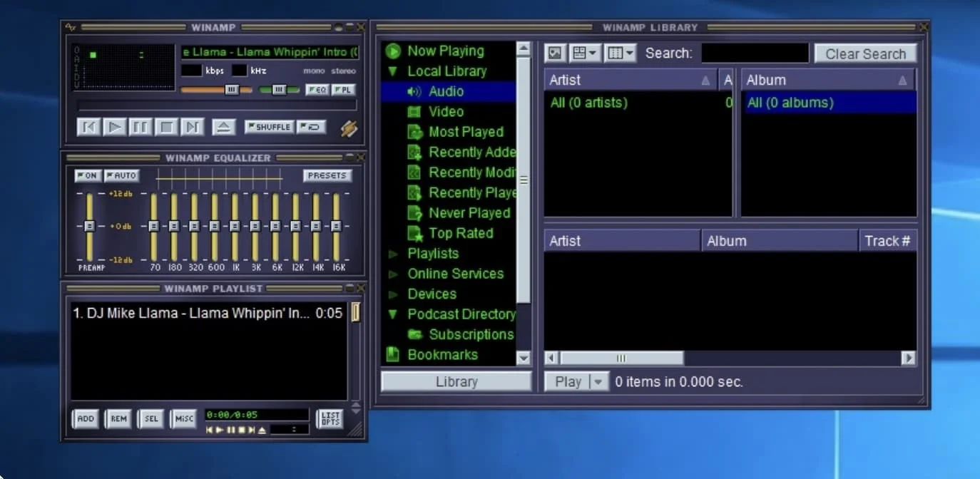
Task: Click the Now Playing green play icon
Action: click(x=393, y=51)
